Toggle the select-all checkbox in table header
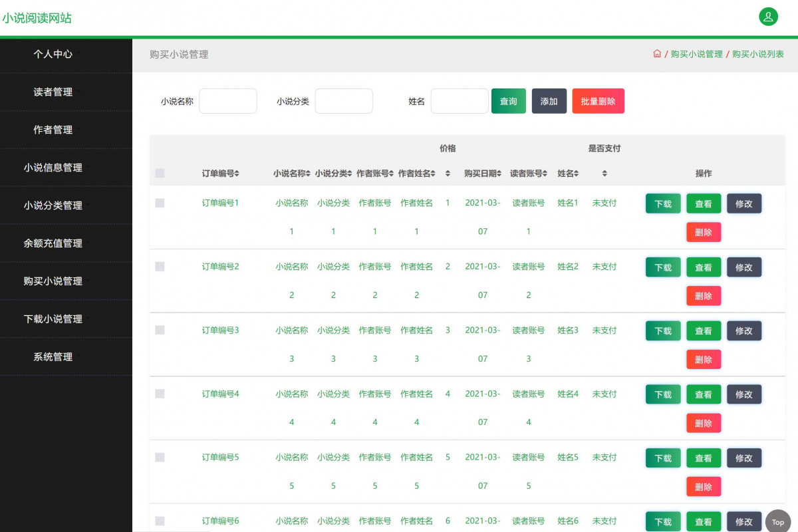The width and height of the screenshot is (798, 532). coord(160,173)
